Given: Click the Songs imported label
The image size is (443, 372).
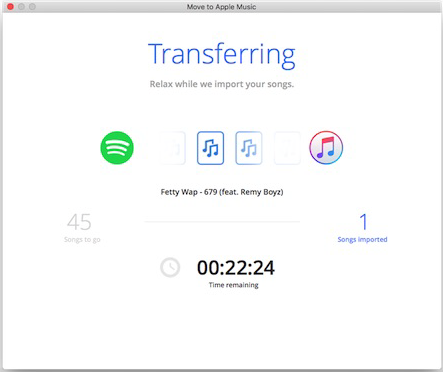Looking at the screenshot, I should coord(362,239).
